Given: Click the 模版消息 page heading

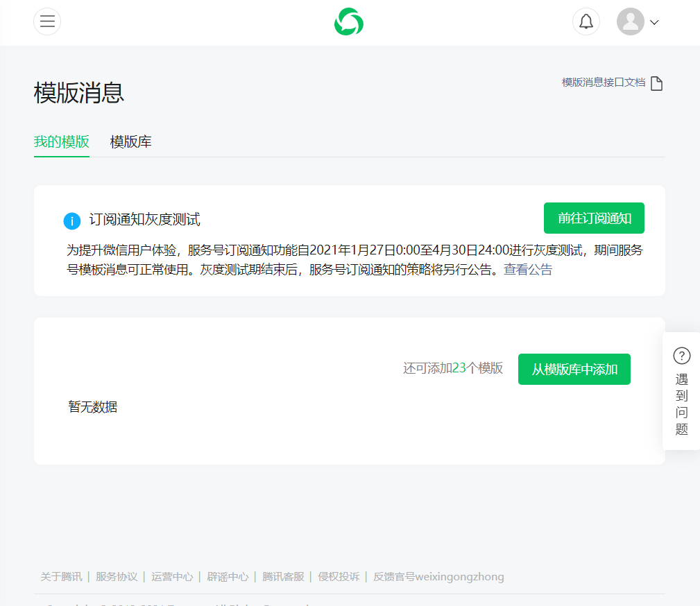Looking at the screenshot, I should pos(79,93).
